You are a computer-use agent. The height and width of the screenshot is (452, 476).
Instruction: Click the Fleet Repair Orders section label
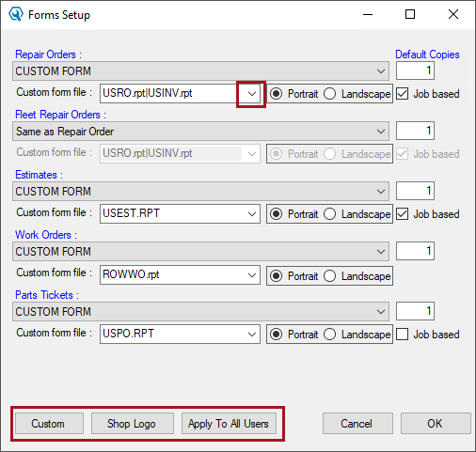[x=61, y=115]
